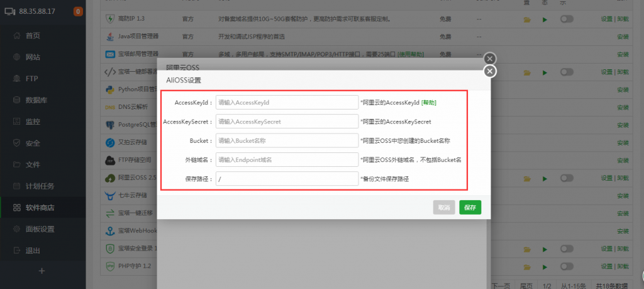This screenshot has width=644, height=289.
Task: Jump to 尾页 in pagination
Action: (526, 286)
